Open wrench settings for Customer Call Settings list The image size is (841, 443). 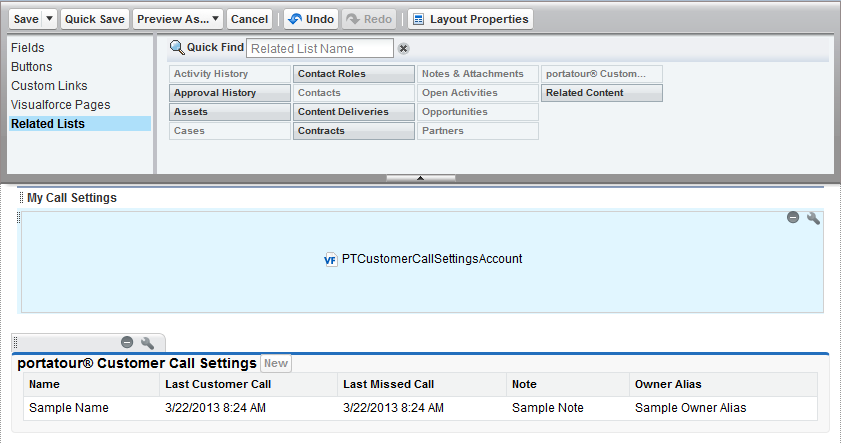[147, 343]
